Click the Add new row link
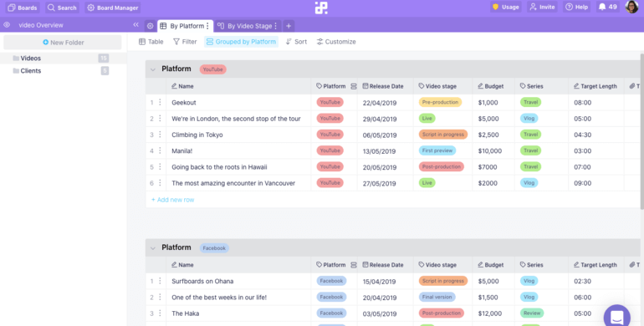The image size is (644, 326). 173,200
